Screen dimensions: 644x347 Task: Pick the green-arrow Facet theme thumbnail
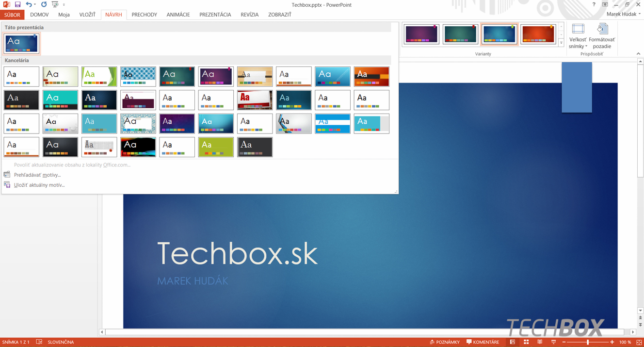click(x=99, y=76)
